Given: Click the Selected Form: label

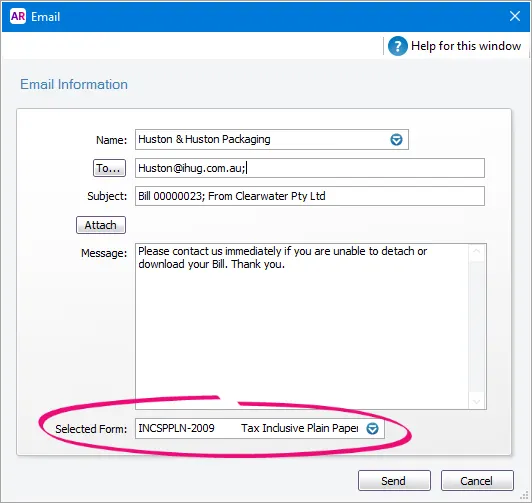Looking at the screenshot, I should [91, 429].
